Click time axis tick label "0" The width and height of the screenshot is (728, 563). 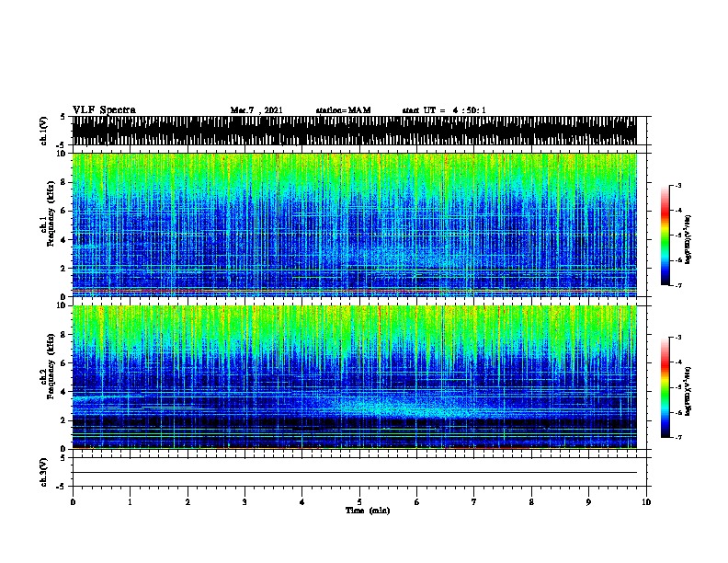73,502
